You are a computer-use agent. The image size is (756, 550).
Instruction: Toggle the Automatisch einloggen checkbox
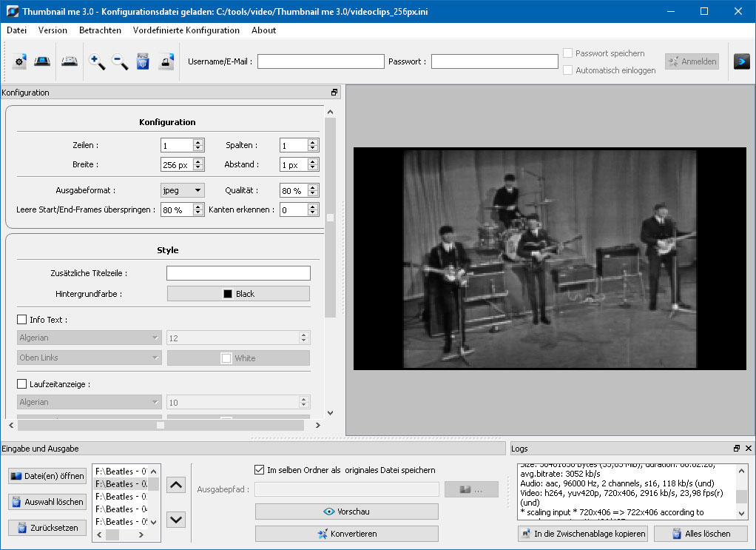[x=568, y=70]
